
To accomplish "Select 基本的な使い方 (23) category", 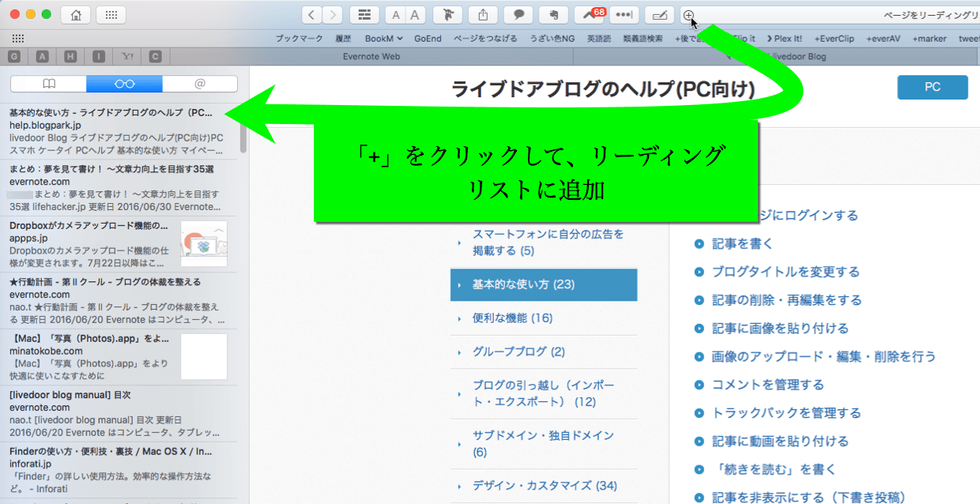I will pos(544,284).
